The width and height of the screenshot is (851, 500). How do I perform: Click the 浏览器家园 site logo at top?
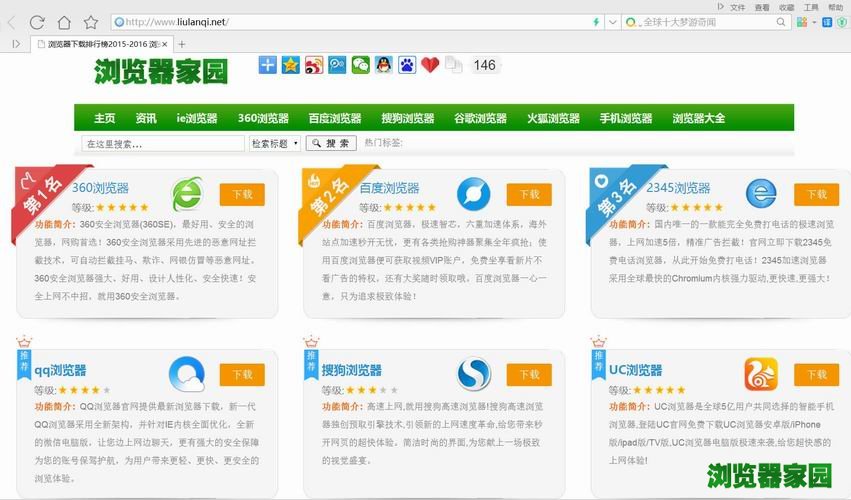coord(161,72)
